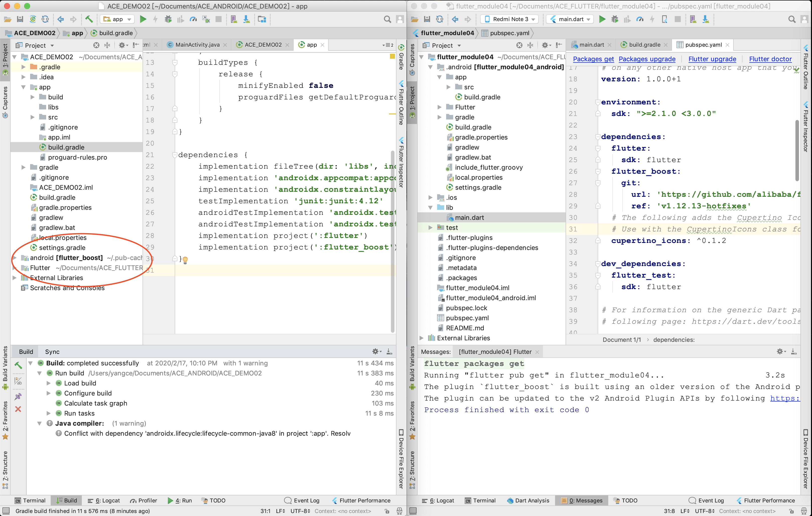812x516 pixels.
Task: Click the Save All icon in left toolbar
Action: [x=20, y=19]
